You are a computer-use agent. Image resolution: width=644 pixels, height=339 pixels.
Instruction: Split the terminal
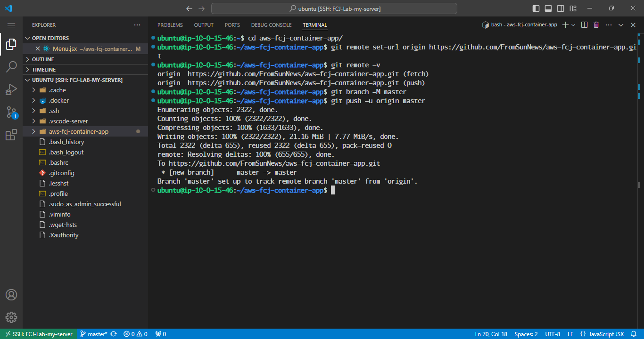[x=584, y=25]
